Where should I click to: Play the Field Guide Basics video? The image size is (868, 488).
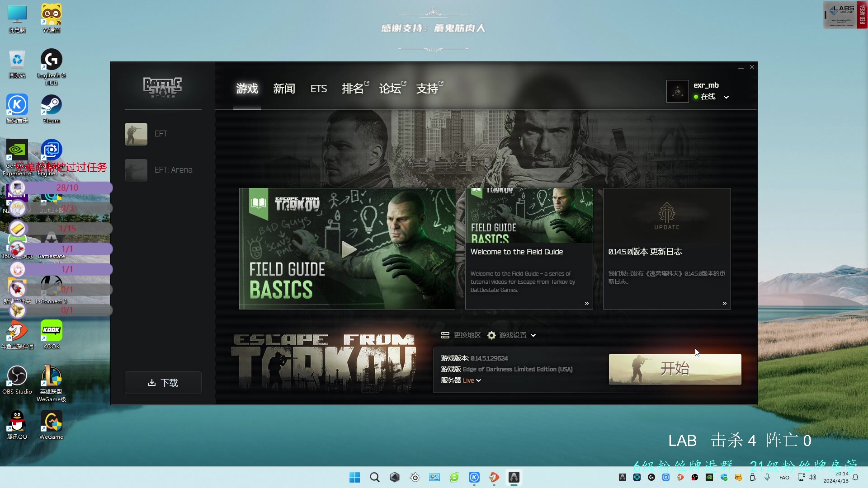pyautogui.click(x=348, y=249)
